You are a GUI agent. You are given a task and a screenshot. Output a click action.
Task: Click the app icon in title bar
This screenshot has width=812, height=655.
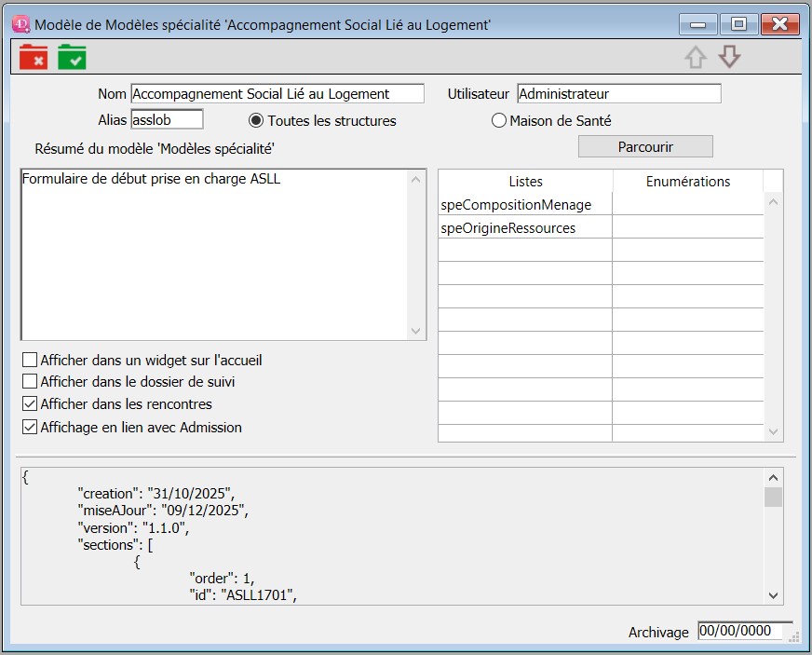21,23
